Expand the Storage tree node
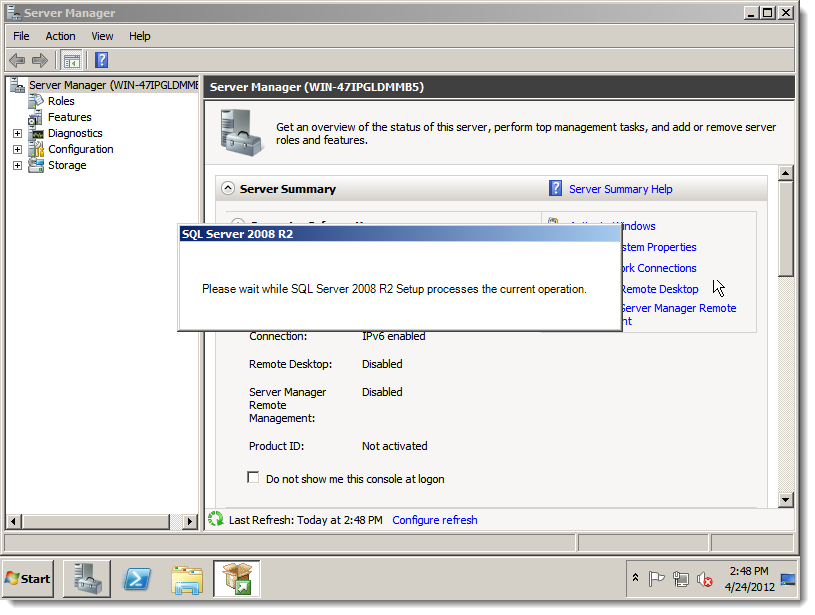 tap(17, 165)
